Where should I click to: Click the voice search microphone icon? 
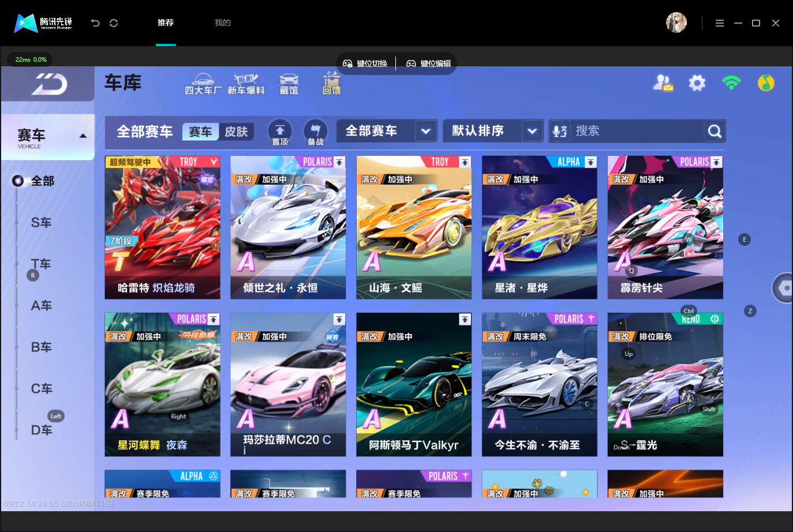pyautogui.click(x=559, y=132)
